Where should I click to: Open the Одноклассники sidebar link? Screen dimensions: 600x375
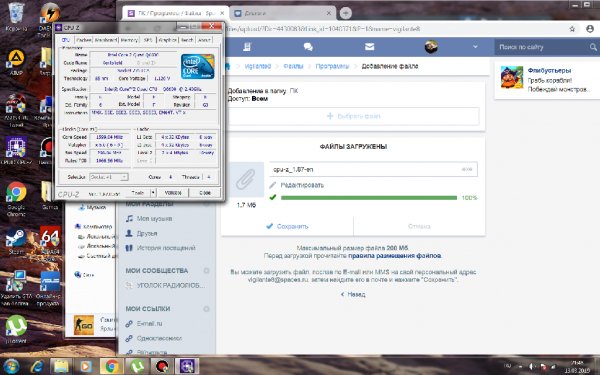(x=159, y=338)
